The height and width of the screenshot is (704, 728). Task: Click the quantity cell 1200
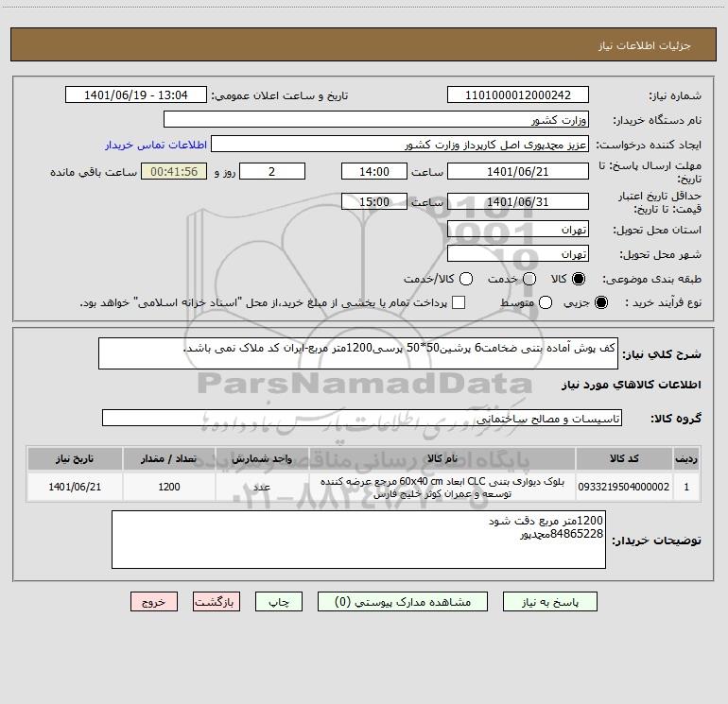coord(169,487)
